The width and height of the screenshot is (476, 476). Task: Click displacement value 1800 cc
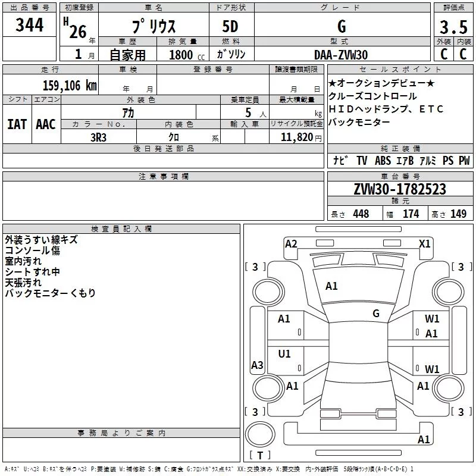pyautogui.click(x=187, y=55)
